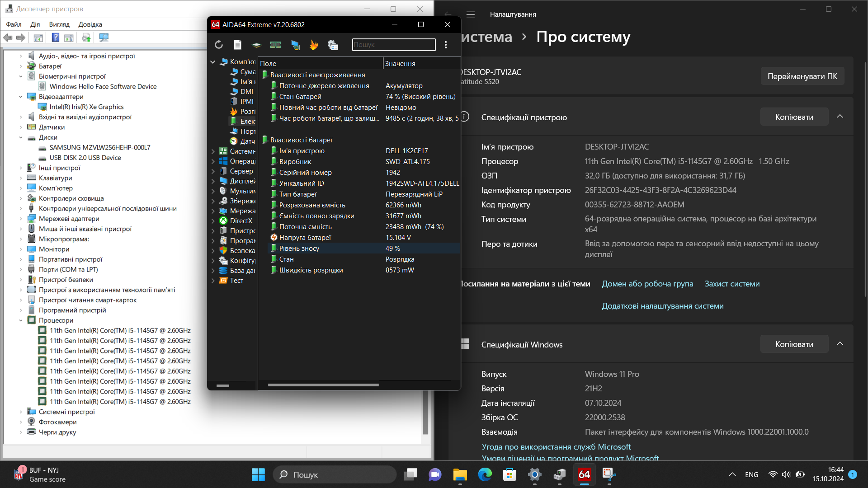This screenshot has height=488, width=868.
Task: Click AIDA64 horizontal scrollbar in details pane
Action: (323, 385)
